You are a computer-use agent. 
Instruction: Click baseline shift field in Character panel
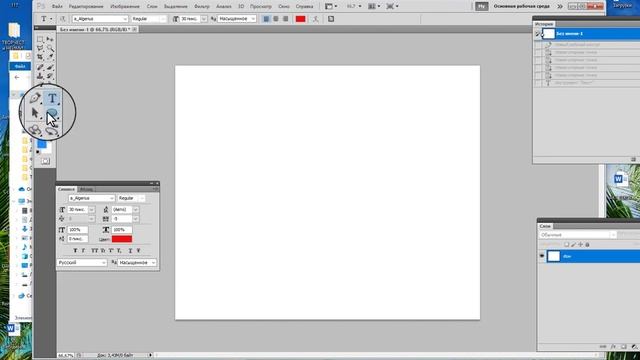pos(78,239)
